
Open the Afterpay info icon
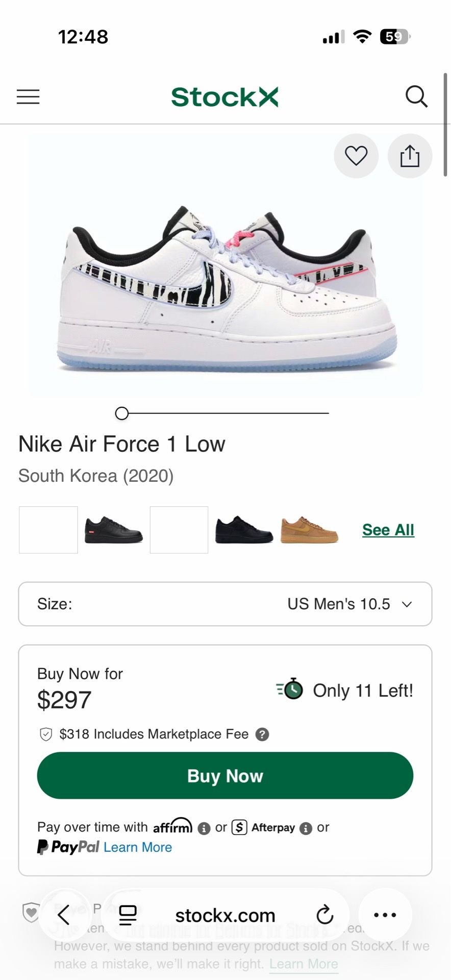click(306, 828)
